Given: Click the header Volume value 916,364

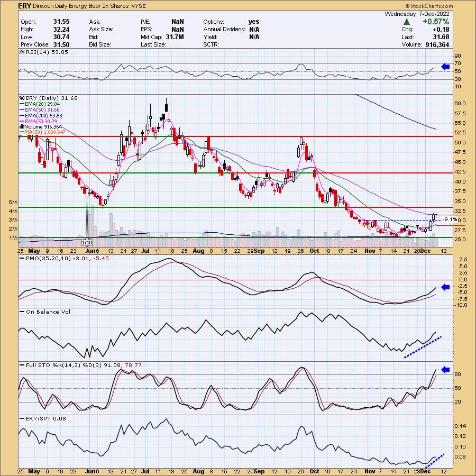Looking at the screenshot, I should click(x=437, y=44).
